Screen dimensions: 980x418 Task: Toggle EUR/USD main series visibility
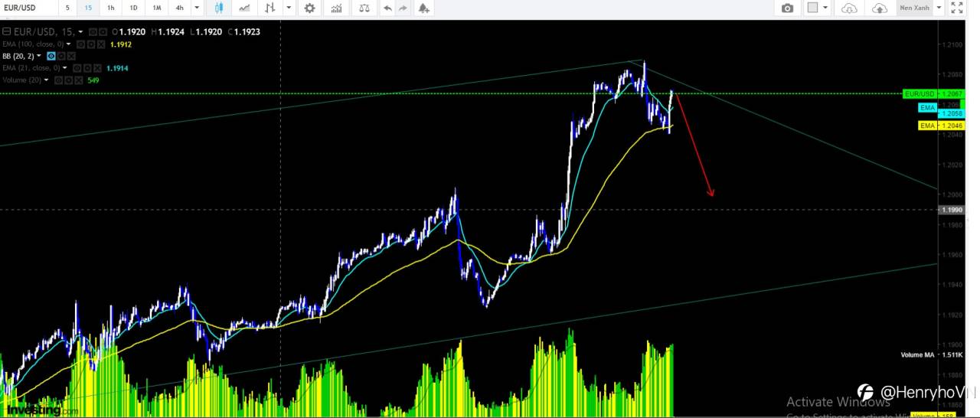pyautogui.click(x=93, y=32)
